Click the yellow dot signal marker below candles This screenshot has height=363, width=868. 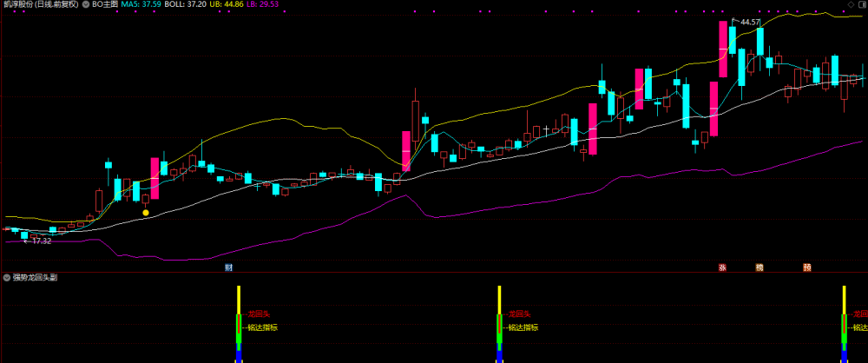(146, 212)
